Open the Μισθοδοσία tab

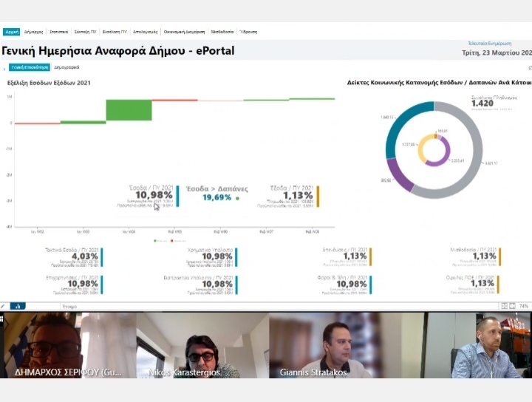click(x=222, y=33)
